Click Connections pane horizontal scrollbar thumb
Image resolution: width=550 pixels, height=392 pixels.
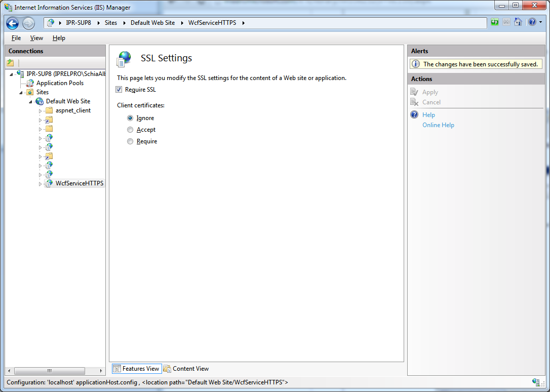point(50,371)
